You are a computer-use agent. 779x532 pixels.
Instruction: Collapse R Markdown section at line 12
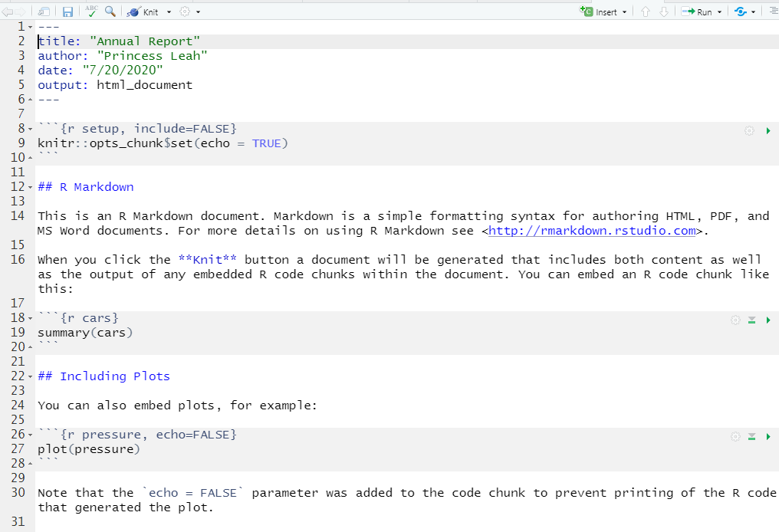point(31,187)
